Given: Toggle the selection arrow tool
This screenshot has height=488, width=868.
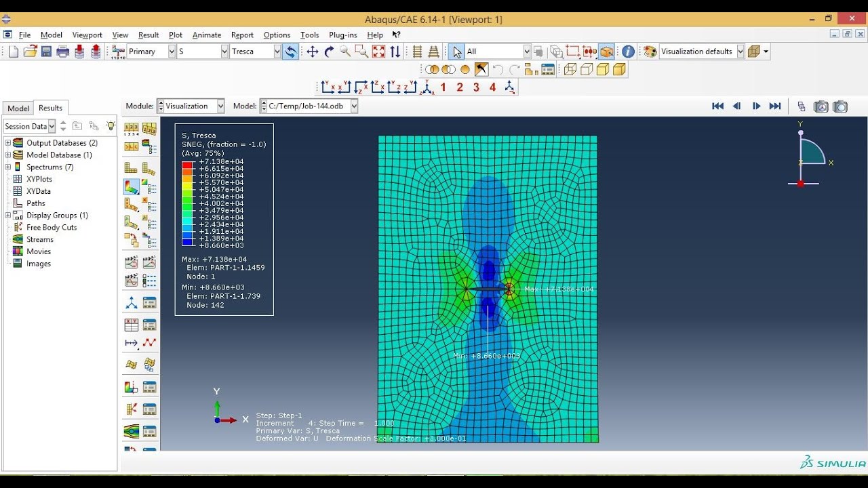Looking at the screenshot, I should pyautogui.click(x=456, y=52).
